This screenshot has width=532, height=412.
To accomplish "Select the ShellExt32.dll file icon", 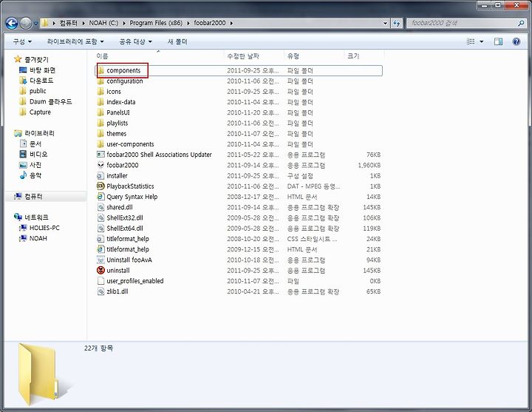I will click(x=100, y=217).
